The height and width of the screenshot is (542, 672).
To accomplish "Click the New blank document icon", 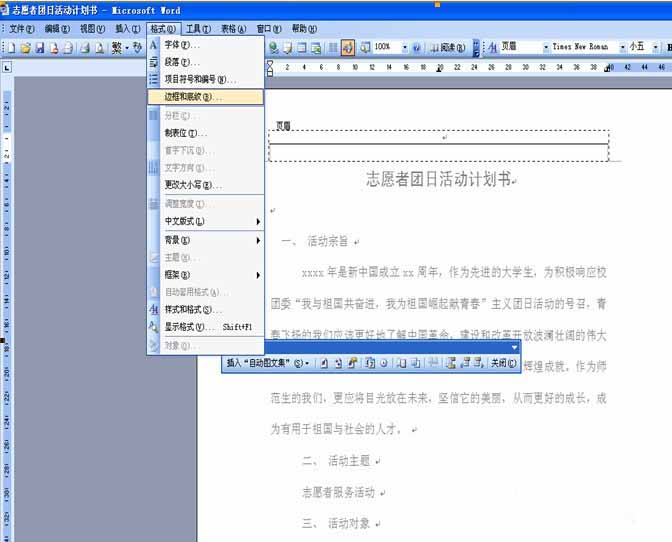I will [x=11, y=48].
